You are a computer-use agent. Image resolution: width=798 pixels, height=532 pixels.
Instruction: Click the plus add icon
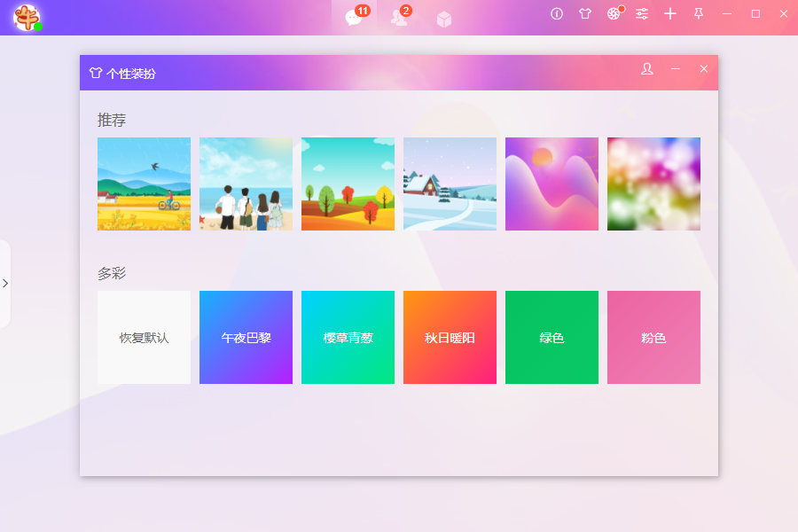pos(670,14)
